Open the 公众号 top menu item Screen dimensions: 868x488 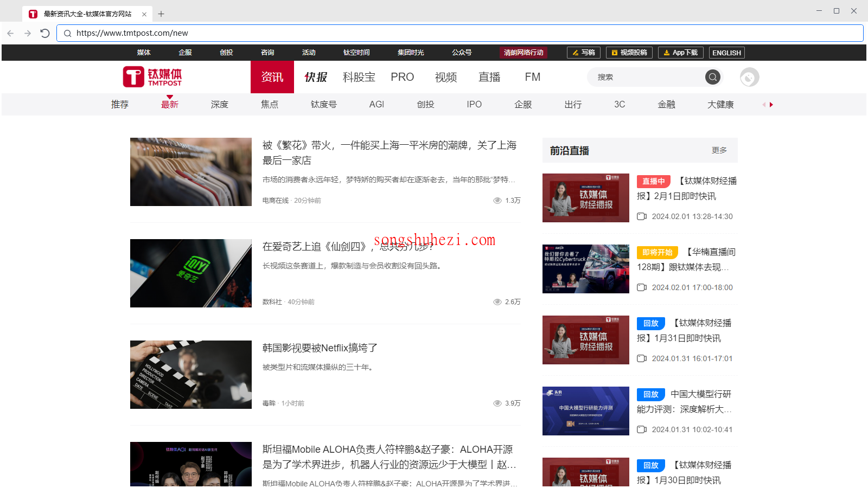click(x=462, y=53)
